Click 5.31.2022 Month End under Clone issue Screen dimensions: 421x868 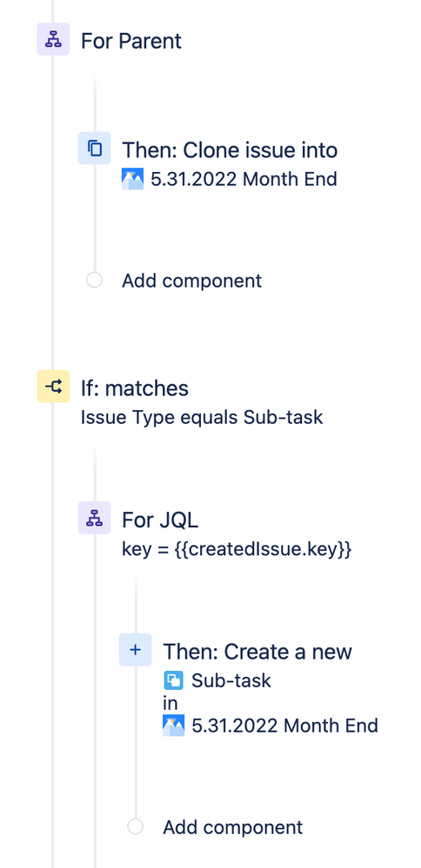(x=244, y=179)
